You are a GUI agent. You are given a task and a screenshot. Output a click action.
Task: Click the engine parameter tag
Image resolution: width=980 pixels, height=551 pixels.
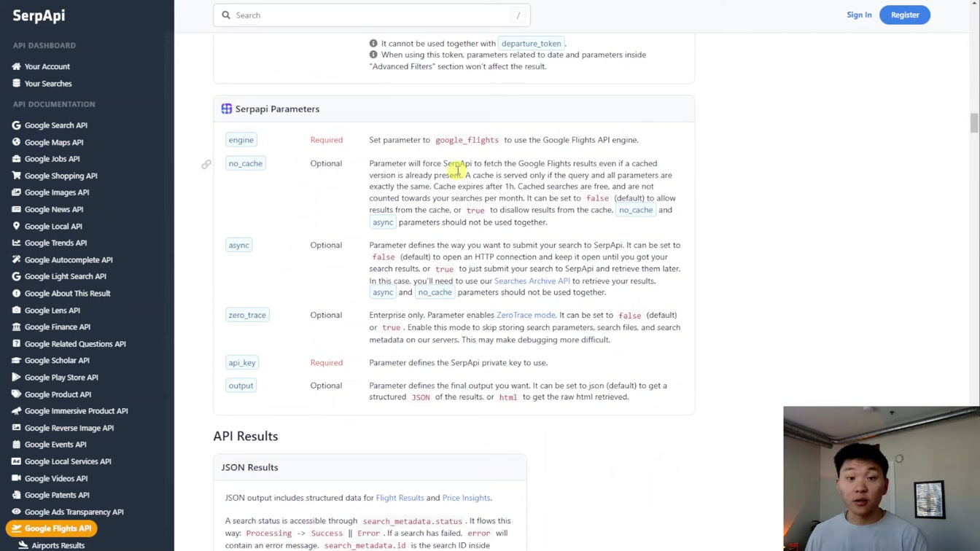[x=241, y=140]
